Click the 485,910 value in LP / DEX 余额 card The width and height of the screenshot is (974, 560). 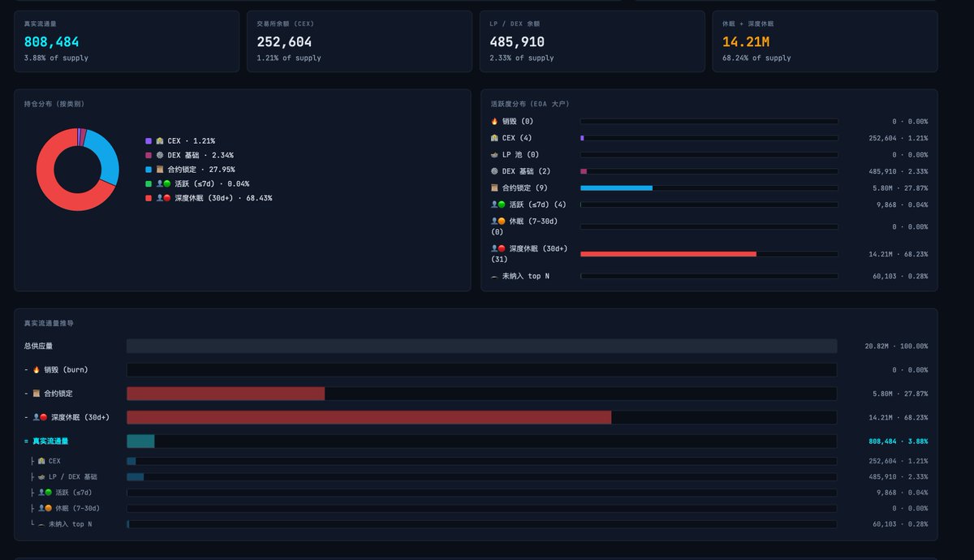click(517, 42)
